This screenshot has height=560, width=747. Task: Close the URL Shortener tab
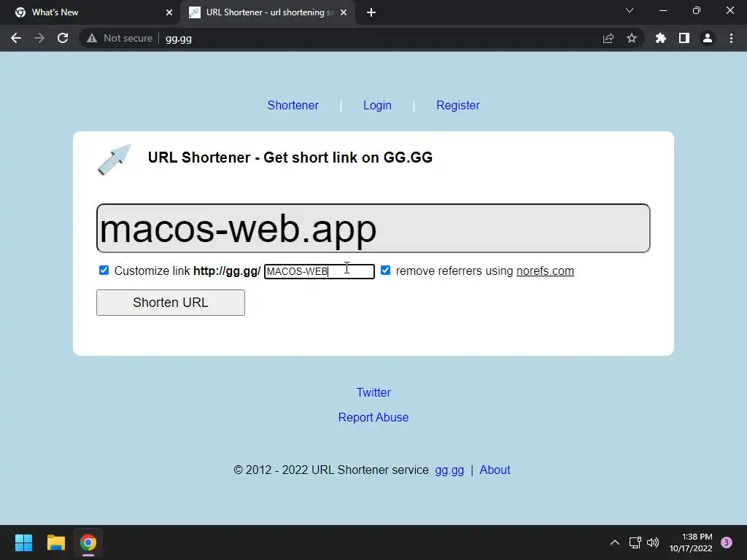(344, 12)
